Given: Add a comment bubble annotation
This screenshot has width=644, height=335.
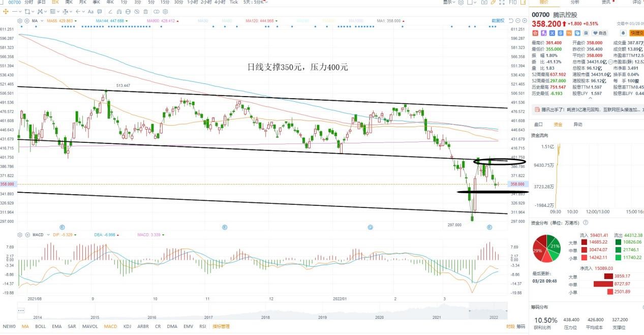Looking at the screenshot, I should [99, 11].
